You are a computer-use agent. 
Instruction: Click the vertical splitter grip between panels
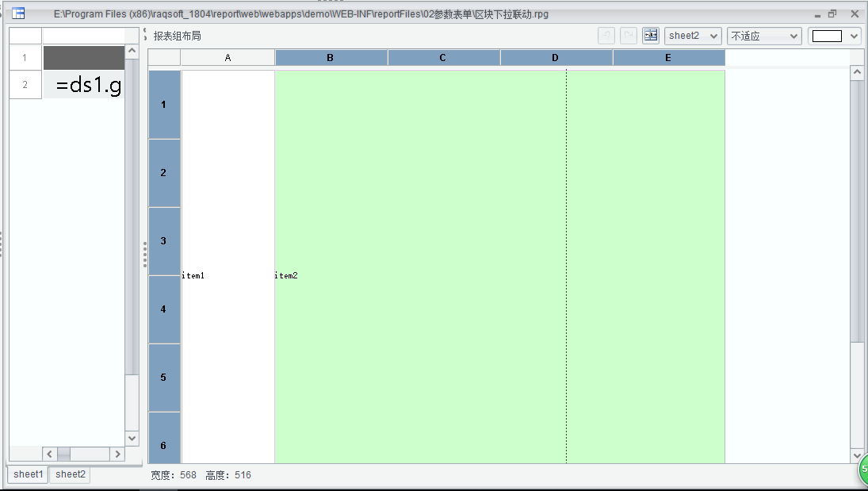(145, 255)
